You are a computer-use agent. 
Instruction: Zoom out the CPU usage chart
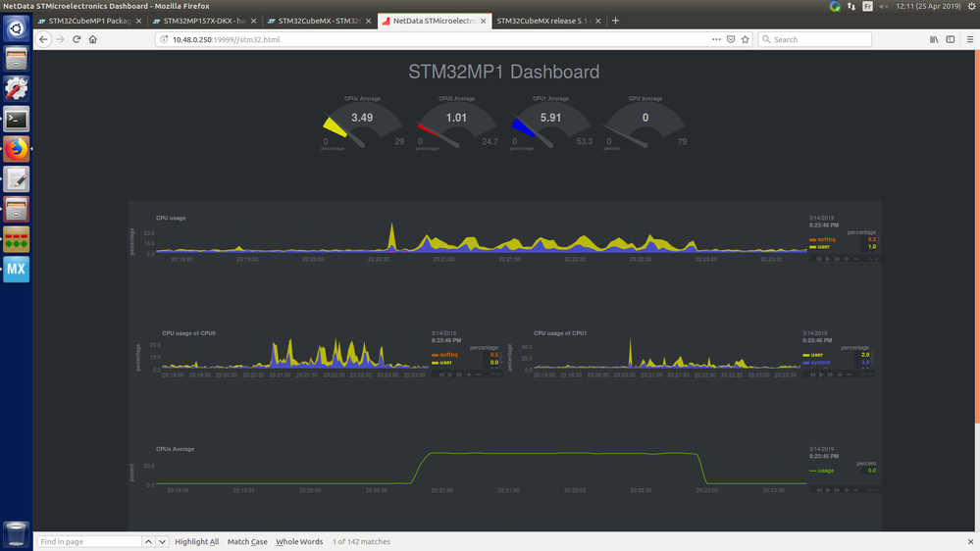click(855, 259)
